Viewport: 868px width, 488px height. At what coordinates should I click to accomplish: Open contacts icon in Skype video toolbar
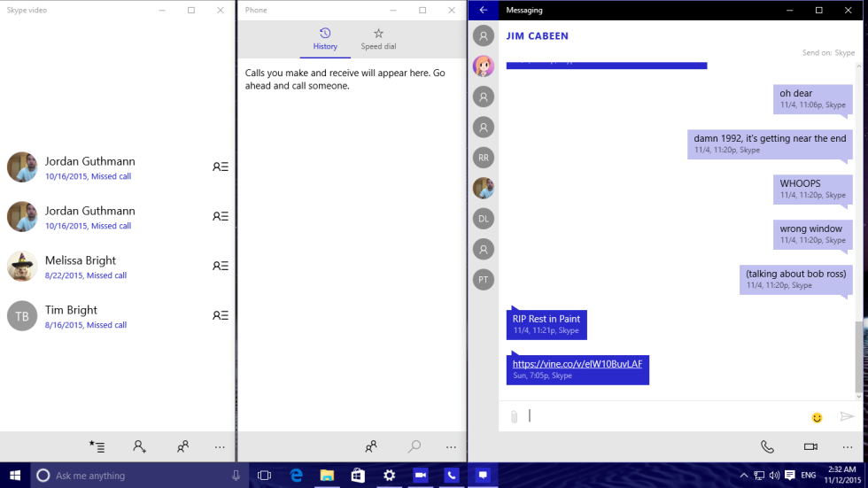(182, 446)
